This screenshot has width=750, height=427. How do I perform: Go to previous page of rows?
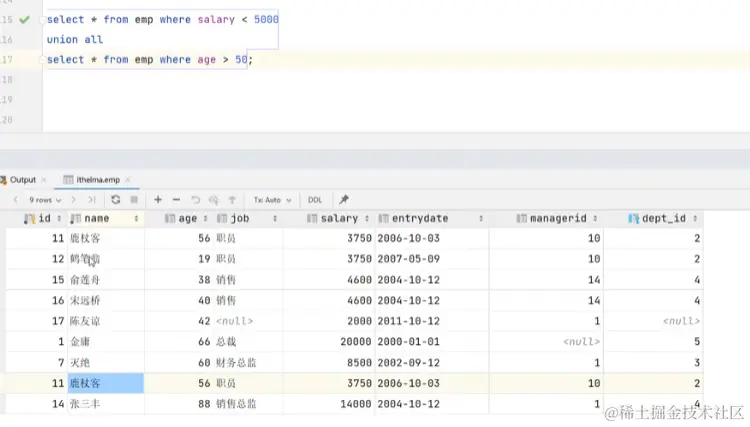click(x=16, y=200)
